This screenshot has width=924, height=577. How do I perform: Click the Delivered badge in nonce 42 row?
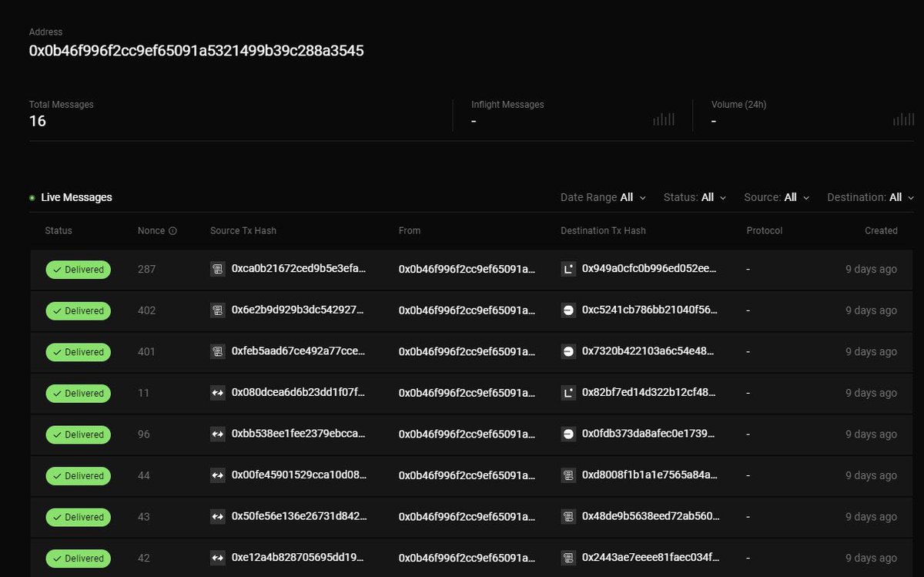(x=78, y=559)
